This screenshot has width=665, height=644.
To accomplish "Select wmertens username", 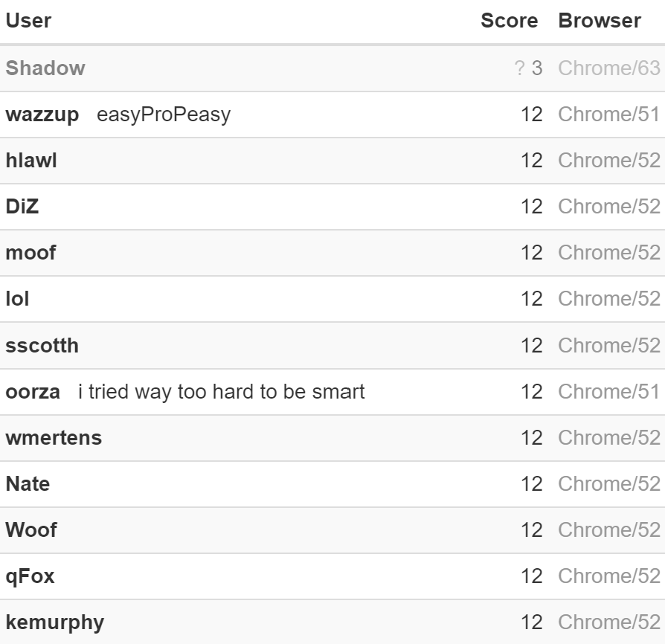I will pos(54,438).
